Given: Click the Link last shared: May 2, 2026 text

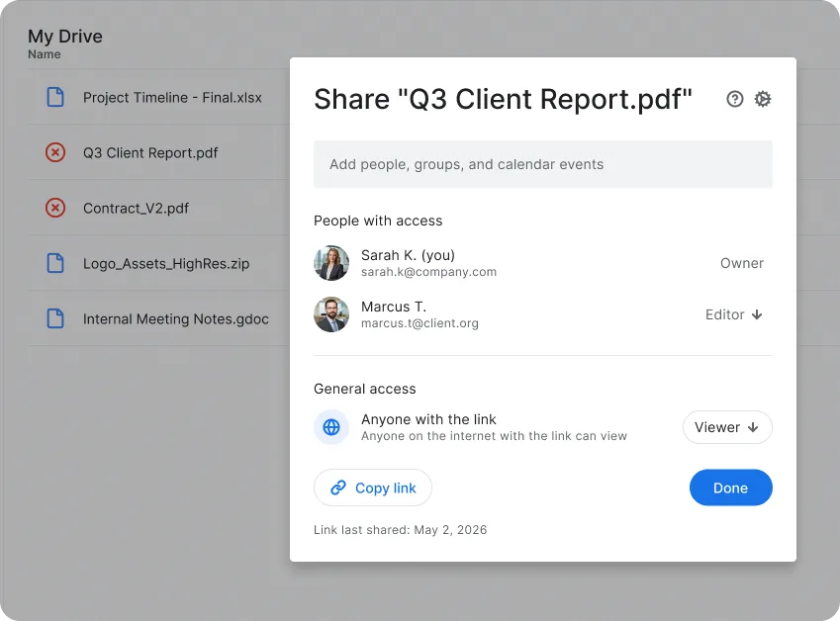Looking at the screenshot, I should [400, 530].
